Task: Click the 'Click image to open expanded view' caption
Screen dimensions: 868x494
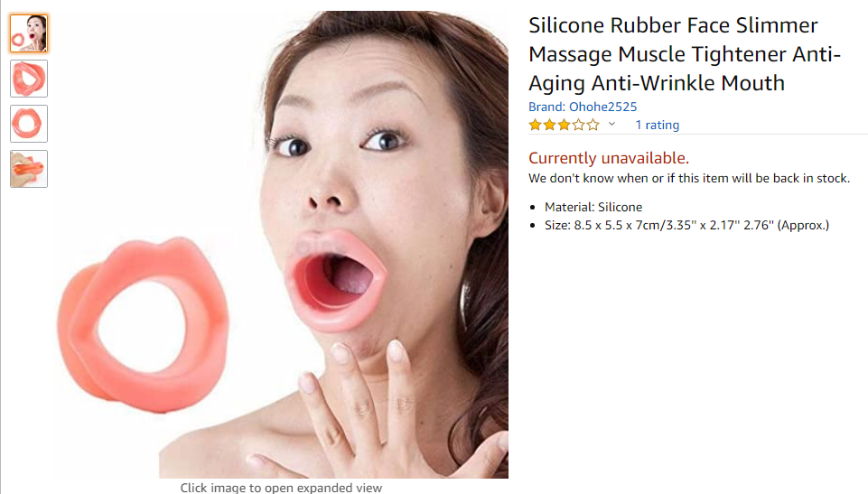Action: (x=281, y=488)
